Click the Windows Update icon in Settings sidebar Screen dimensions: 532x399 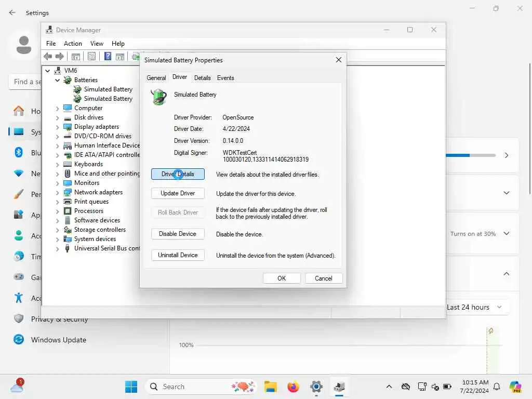(19, 339)
